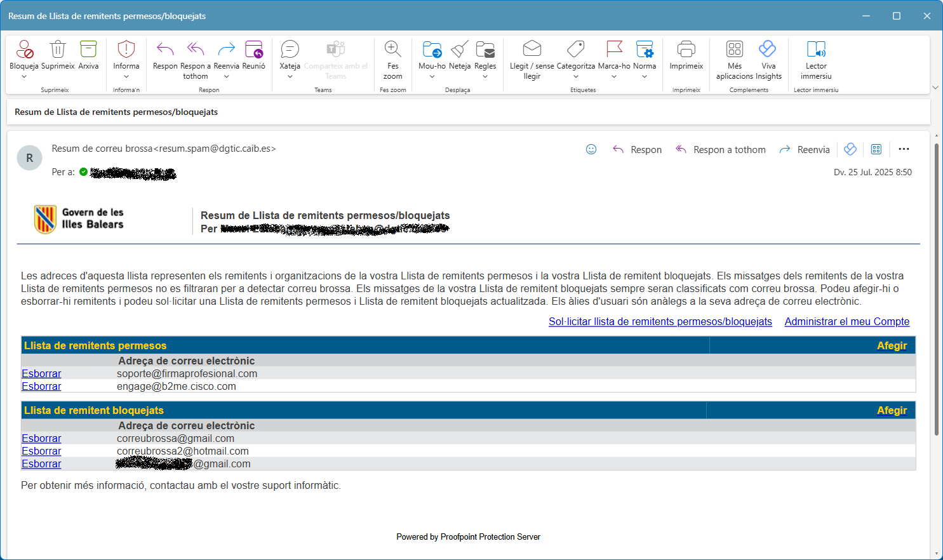Image resolution: width=943 pixels, height=560 pixels.
Task: Click the Viva Insights icon in message header
Action: 850,149
